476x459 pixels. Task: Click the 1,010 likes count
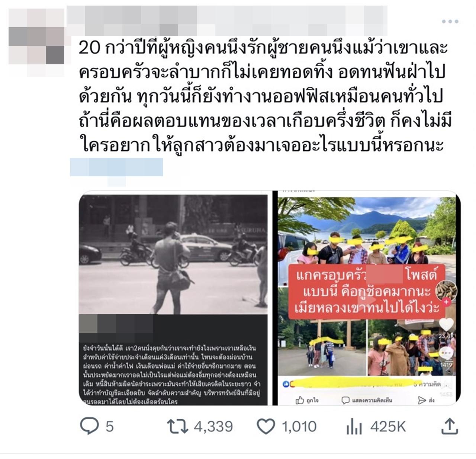click(x=299, y=427)
